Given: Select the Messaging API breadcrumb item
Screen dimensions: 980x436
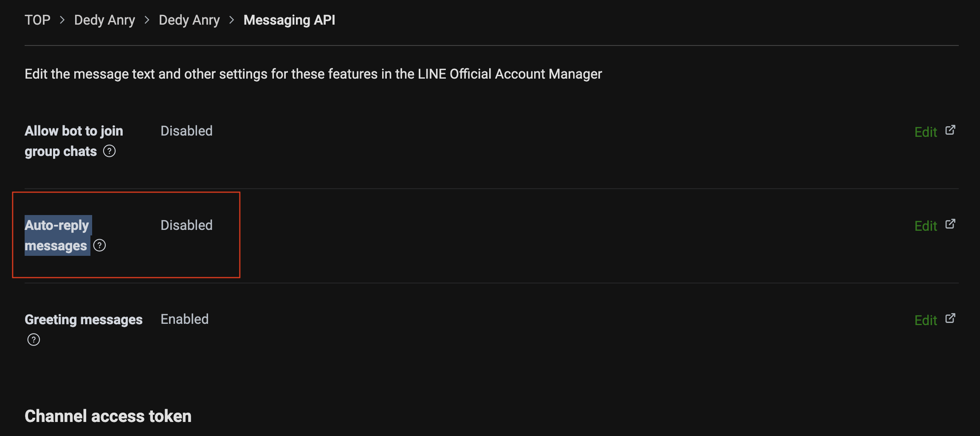Looking at the screenshot, I should (289, 20).
